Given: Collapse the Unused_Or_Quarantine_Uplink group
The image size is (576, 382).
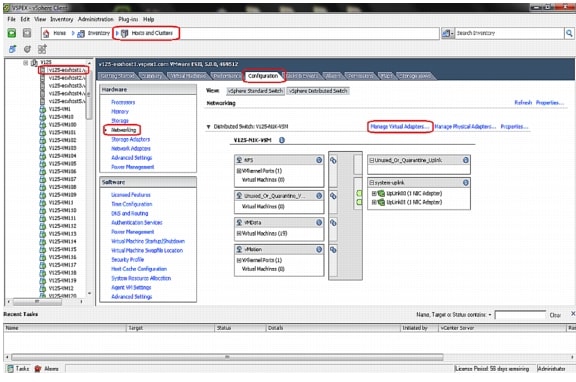Looking at the screenshot, I should point(371,160).
